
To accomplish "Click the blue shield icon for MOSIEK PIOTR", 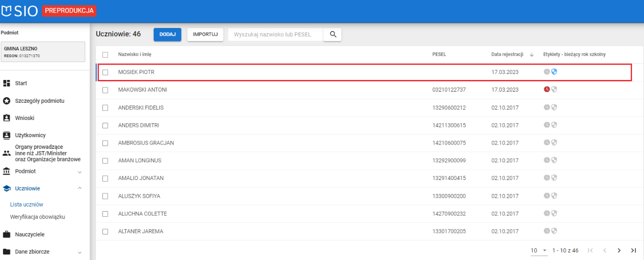I will point(554,72).
